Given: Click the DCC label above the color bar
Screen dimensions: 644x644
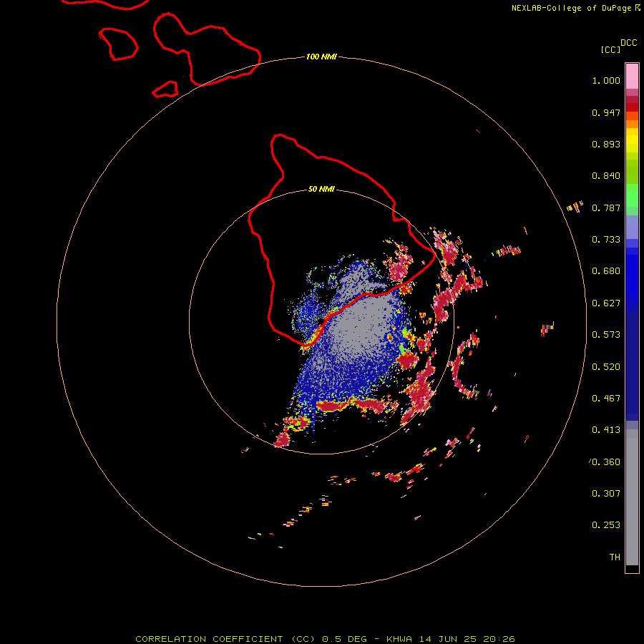Looking at the screenshot, I should click(x=628, y=43).
